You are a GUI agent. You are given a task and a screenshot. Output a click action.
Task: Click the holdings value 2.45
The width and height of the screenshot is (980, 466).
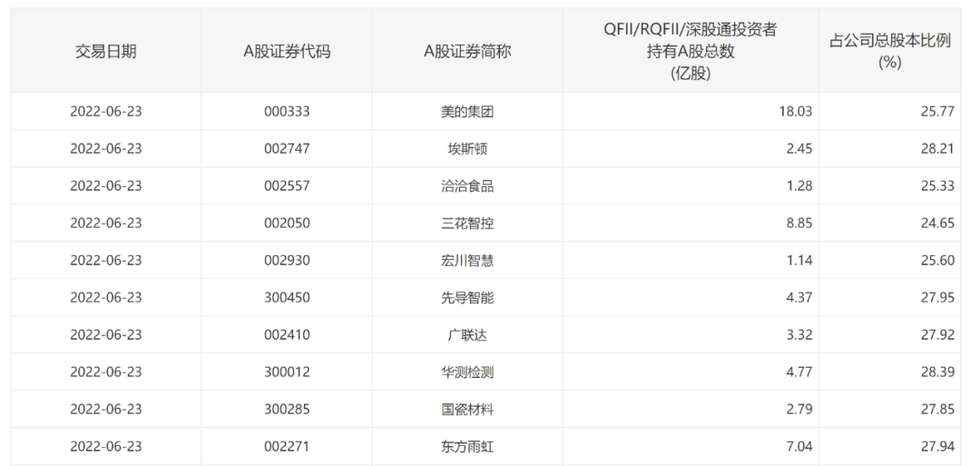point(800,149)
